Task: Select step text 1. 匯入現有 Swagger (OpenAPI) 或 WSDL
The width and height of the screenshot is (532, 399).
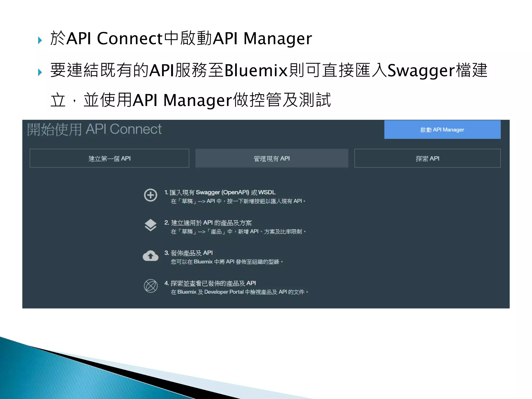Action: pos(220,192)
